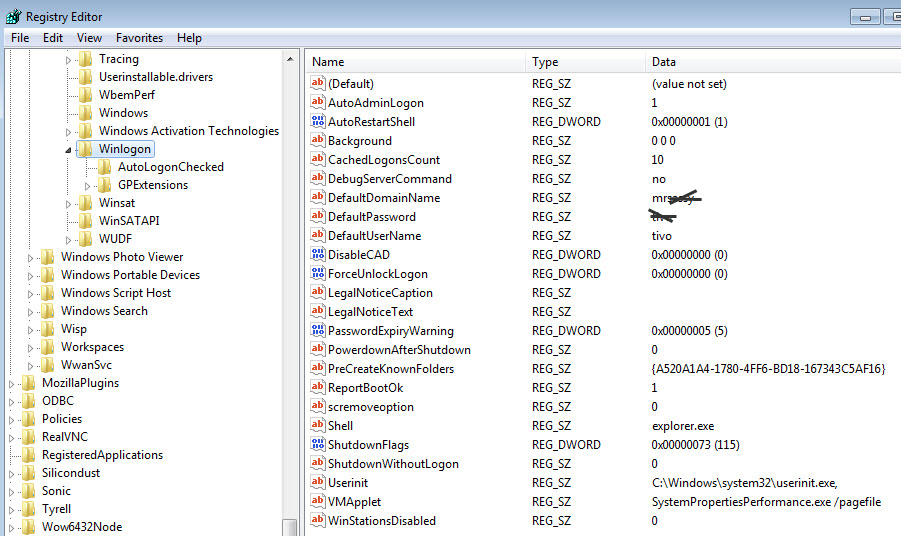This screenshot has height=536, width=901.
Task: Expand the WUDF tree node
Action: coord(68,240)
